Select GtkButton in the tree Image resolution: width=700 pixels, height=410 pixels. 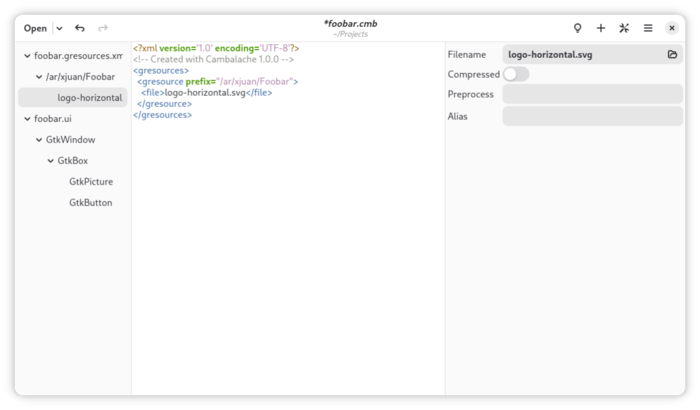(x=90, y=203)
